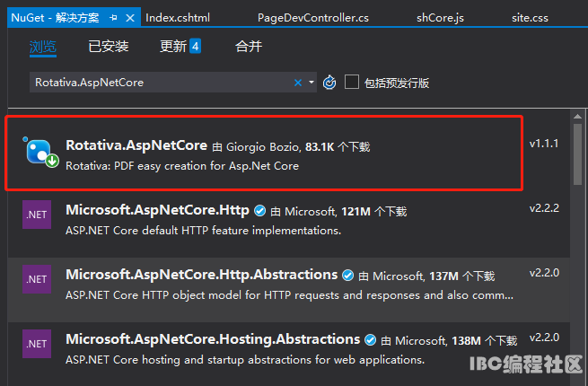
Task: Click verified badge of Microsoft.AspNetCore.Http
Action: pos(259,211)
